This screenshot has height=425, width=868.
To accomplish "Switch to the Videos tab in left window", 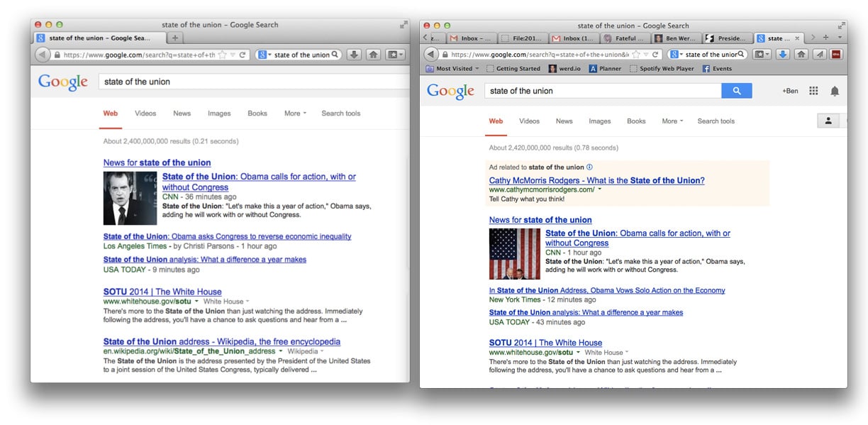I will tap(145, 114).
